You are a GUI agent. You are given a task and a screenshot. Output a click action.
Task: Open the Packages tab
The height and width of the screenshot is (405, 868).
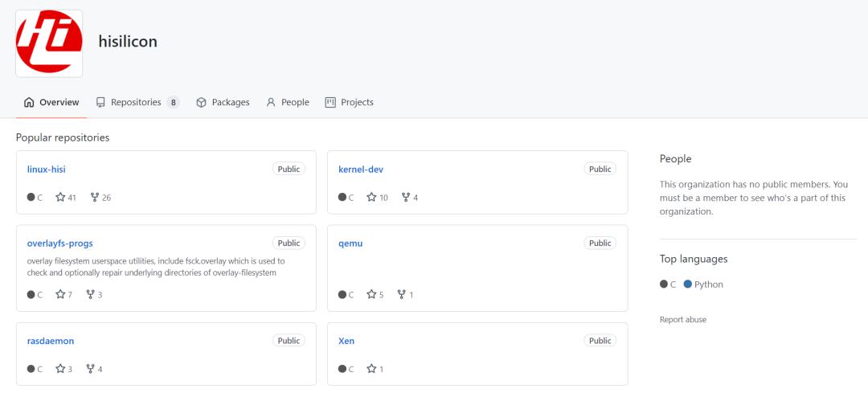tap(223, 102)
